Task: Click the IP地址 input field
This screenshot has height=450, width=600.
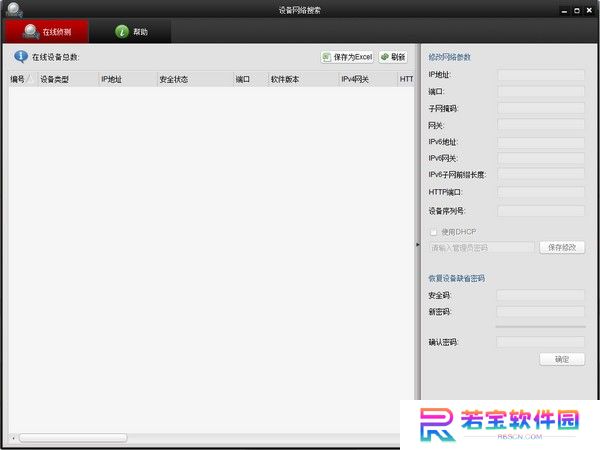Action: point(541,75)
